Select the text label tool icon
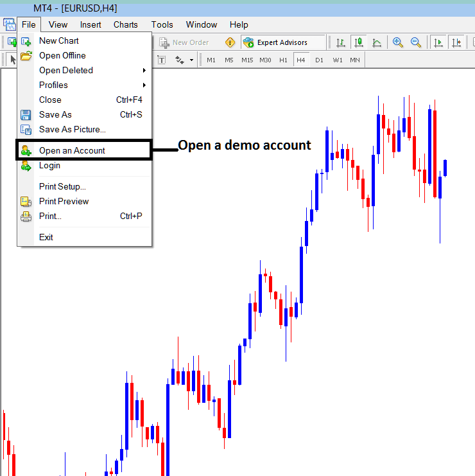 point(161,60)
